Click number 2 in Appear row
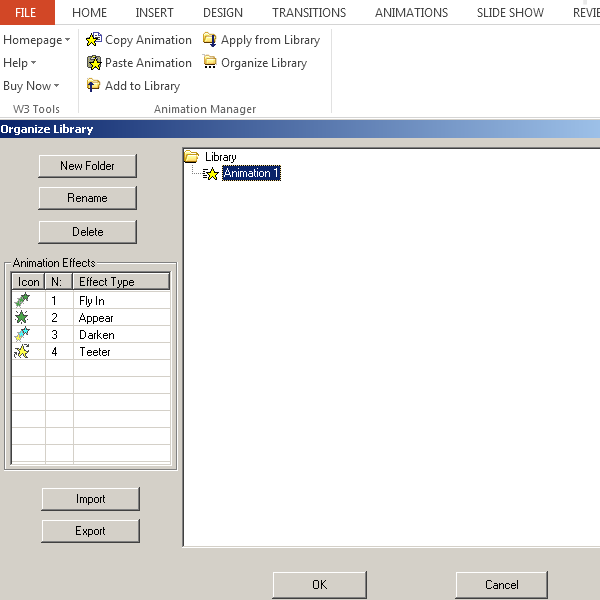This screenshot has height=600, width=600. (x=54, y=318)
